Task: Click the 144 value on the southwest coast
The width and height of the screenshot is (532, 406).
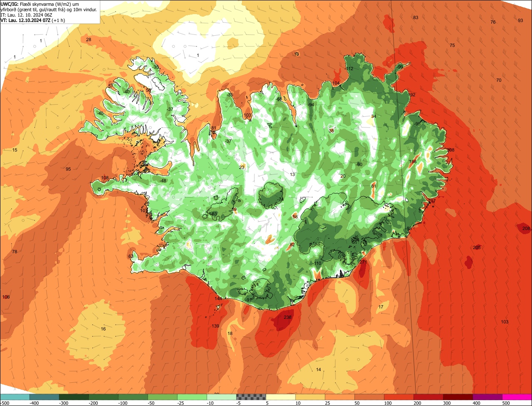Action: point(218,299)
